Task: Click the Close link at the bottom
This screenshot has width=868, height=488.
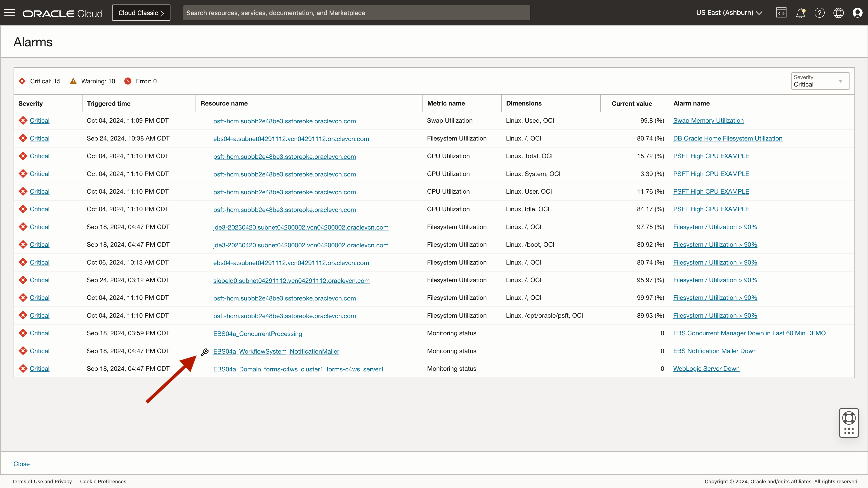Action: pos(21,464)
